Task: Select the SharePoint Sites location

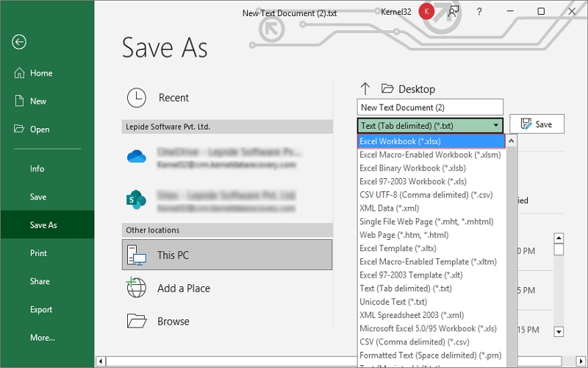Action: click(x=227, y=201)
